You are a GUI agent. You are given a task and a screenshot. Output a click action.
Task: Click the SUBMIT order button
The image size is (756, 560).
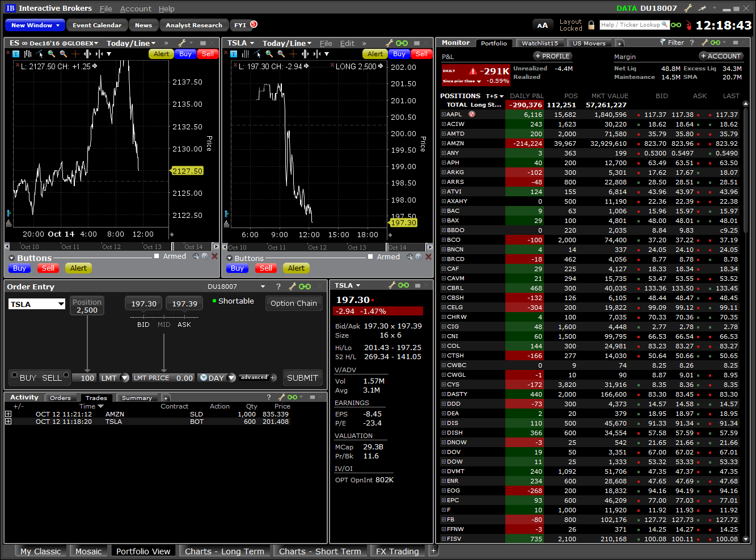point(302,378)
